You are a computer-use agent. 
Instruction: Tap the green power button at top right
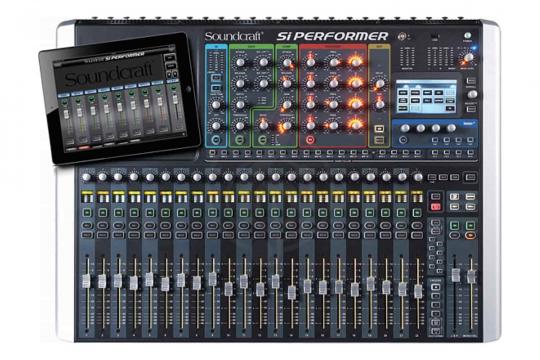point(467,35)
